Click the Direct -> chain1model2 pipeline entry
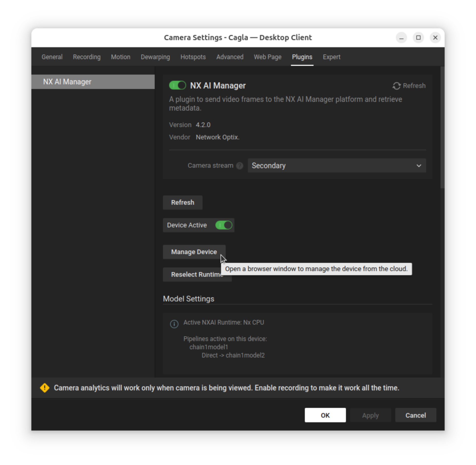Viewport: 476px width, 465px height. coord(233,355)
